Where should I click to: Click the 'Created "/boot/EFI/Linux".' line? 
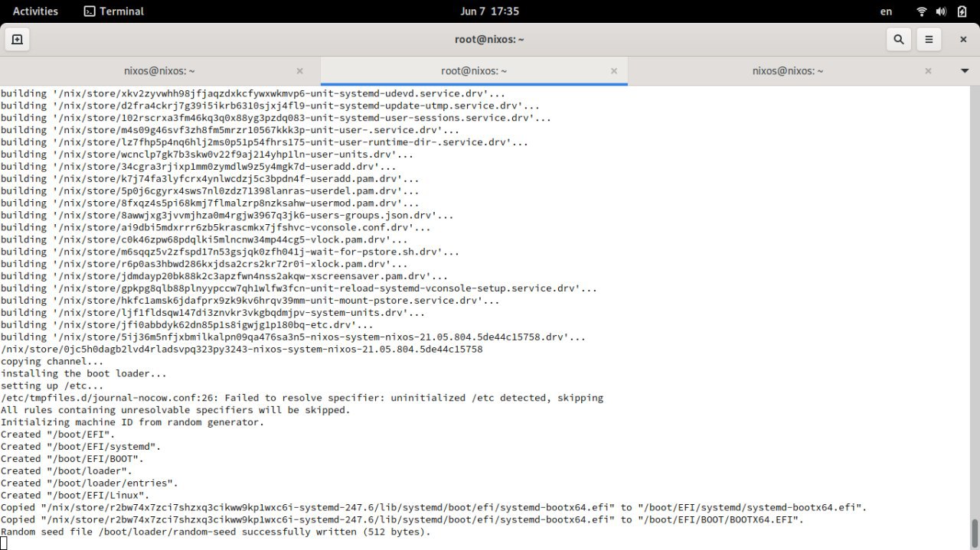[75, 496]
